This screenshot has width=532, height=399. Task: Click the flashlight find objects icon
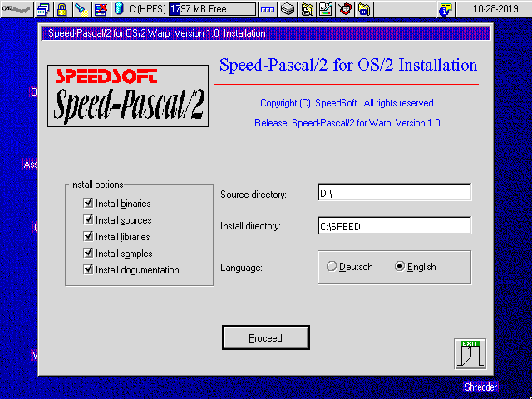[81, 9]
